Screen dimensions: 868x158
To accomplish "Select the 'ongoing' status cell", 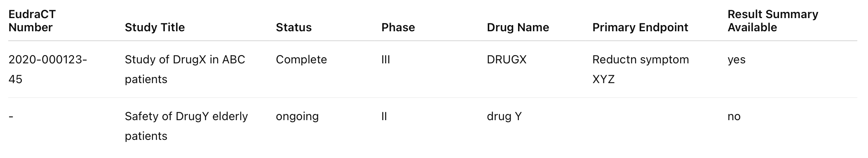I will (297, 116).
